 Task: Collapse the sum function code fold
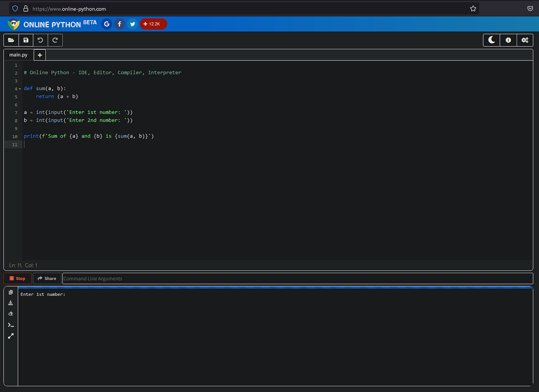19,88
